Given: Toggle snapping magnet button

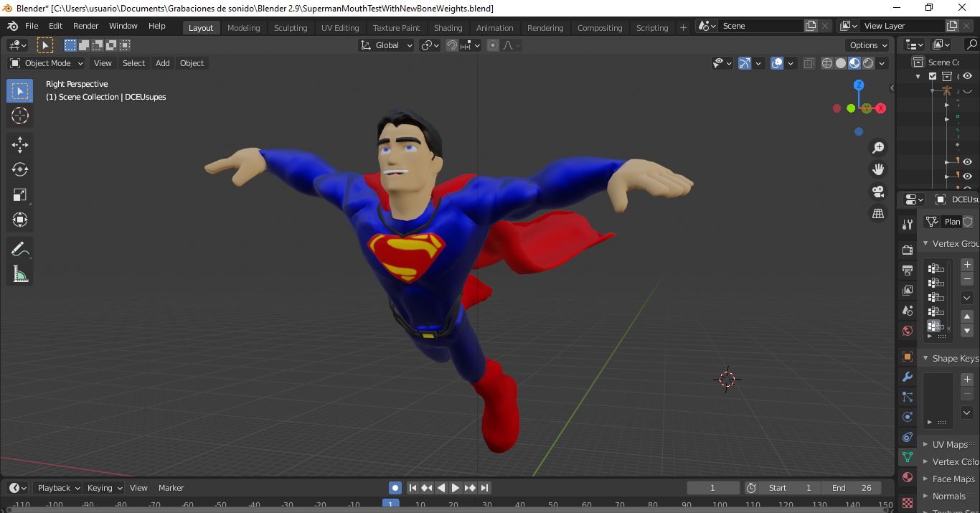Looking at the screenshot, I should click(452, 45).
